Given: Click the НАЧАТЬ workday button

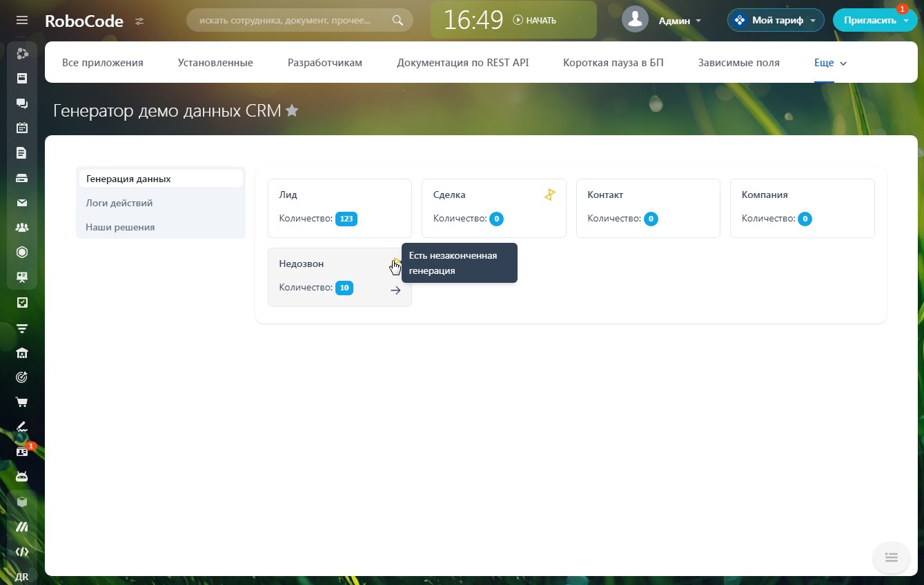Looking at the screenshot, I should (535, 21).
